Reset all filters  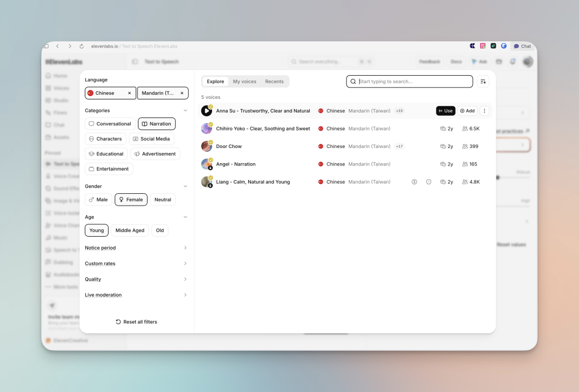click(137, 322)
